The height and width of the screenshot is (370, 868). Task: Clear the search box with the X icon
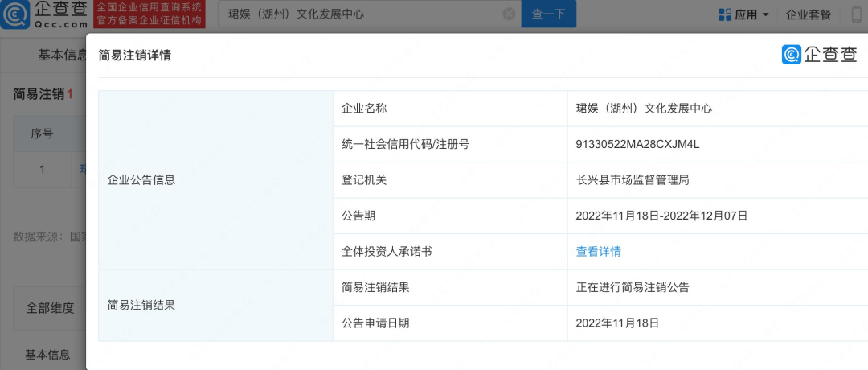click(509, 14)
